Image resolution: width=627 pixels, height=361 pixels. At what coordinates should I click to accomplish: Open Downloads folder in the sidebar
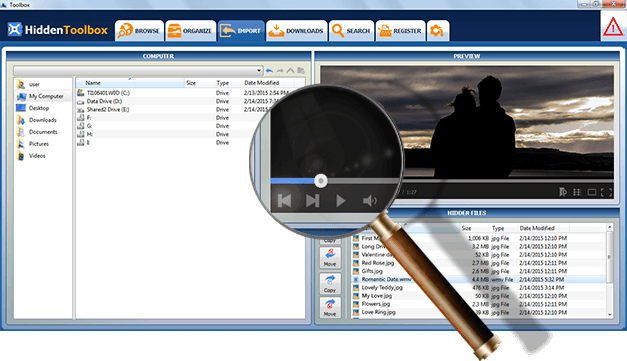pyautogui.click(x=42, y=120)
